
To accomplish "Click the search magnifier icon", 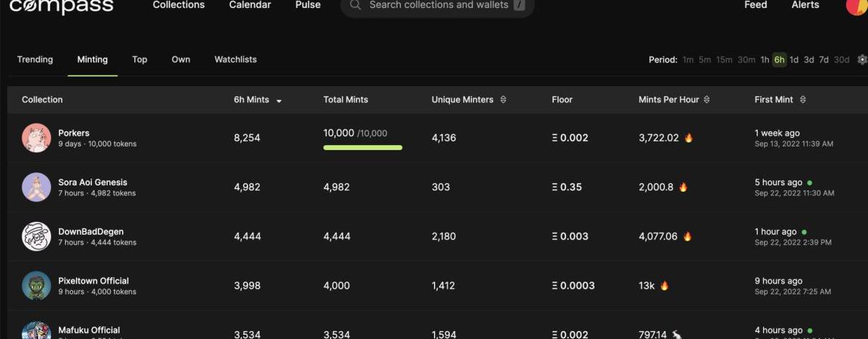I will click(x=355, y=5).
